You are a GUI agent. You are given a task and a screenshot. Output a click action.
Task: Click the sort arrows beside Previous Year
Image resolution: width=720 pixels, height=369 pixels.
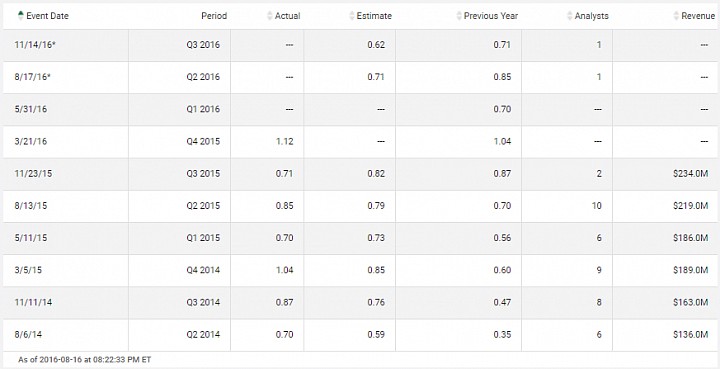coord(459,16)
